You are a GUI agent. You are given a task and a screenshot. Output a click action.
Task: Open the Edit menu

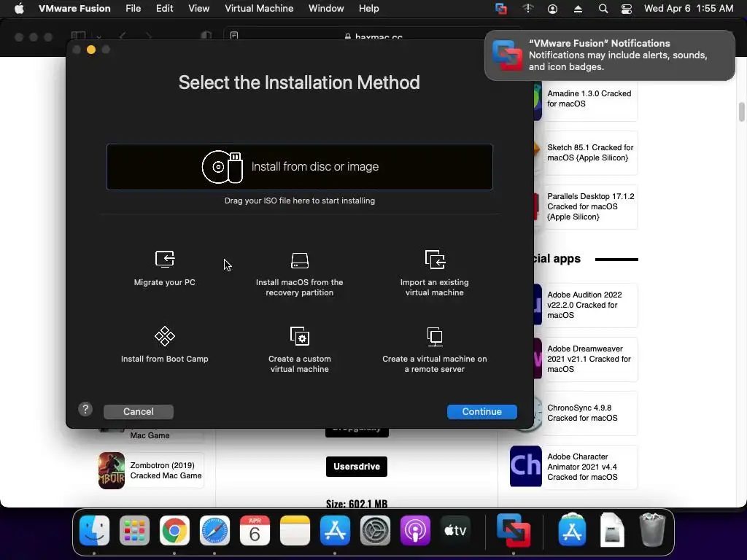click(x=164, y=9)
